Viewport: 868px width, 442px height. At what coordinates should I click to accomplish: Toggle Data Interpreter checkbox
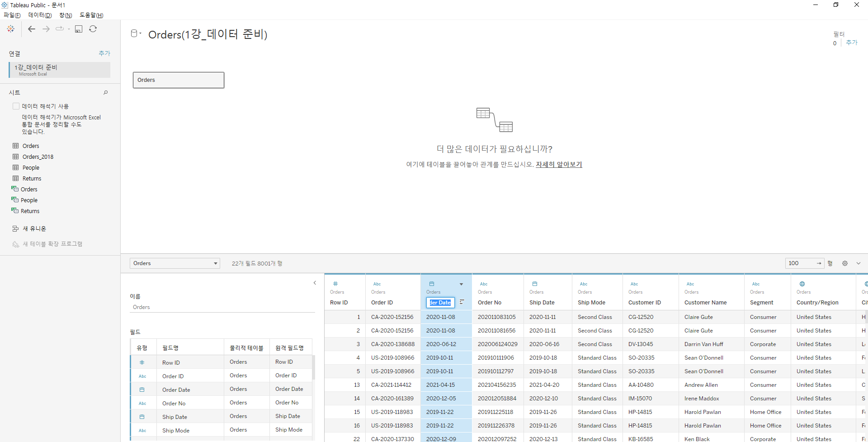pos(16,106)
